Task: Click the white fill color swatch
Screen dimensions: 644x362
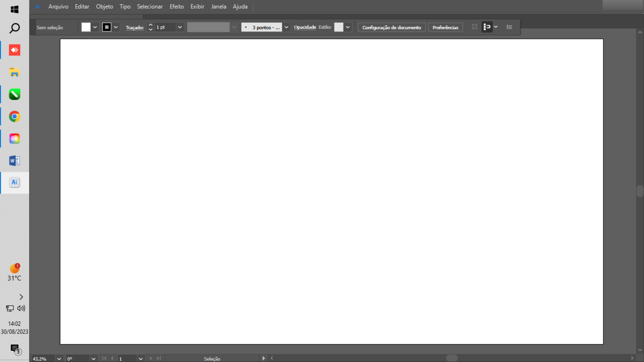Action: [x=86, y=27]
